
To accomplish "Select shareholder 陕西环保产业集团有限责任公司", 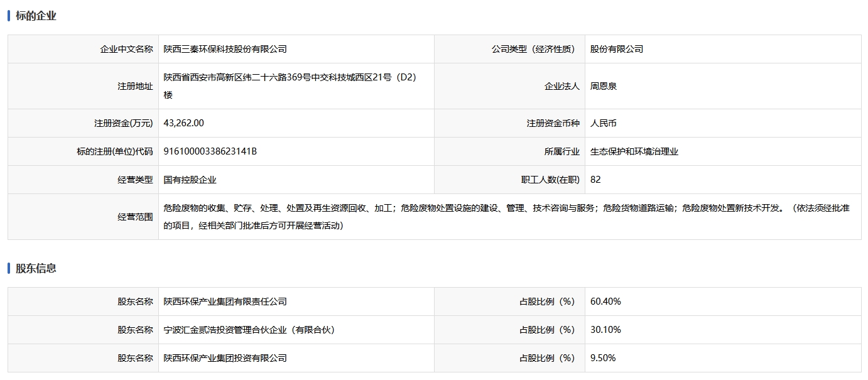I will click(225, 301).
